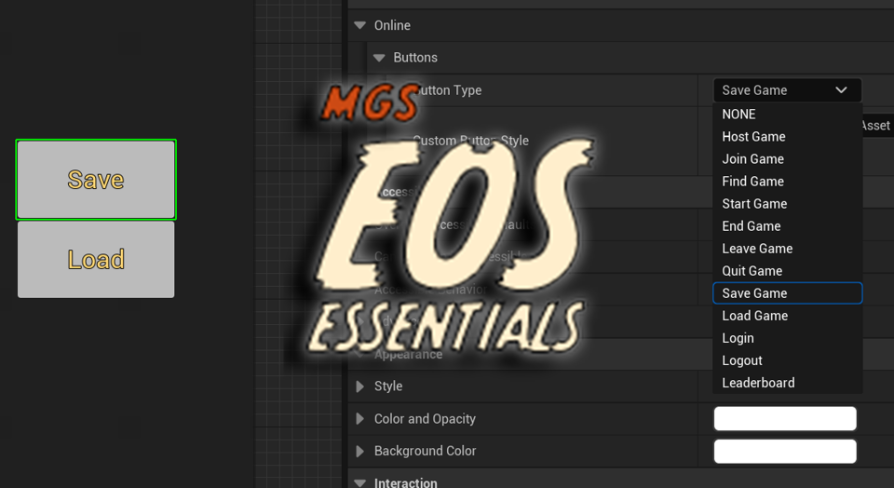Open the Button Type Save Game dropdown
894x488 pixels.
(x=787, y=90)
